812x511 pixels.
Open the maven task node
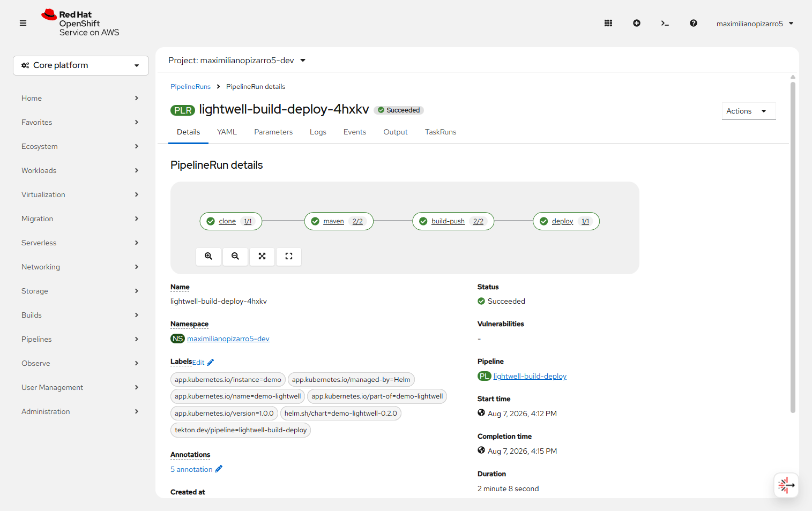pyautogui.click(x=339, y=221)
